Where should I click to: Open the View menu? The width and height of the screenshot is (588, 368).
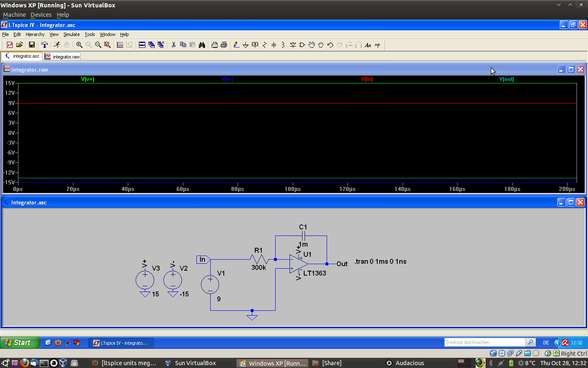54,34
